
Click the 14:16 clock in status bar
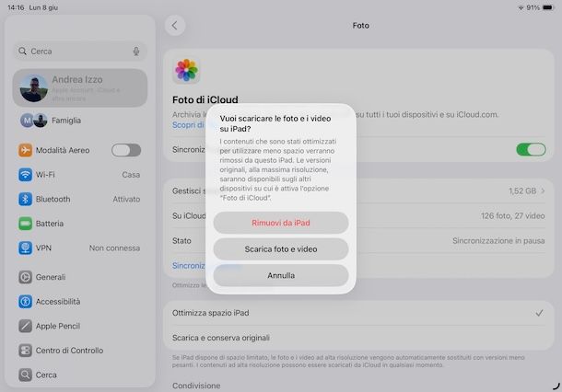tap(16, 7)
